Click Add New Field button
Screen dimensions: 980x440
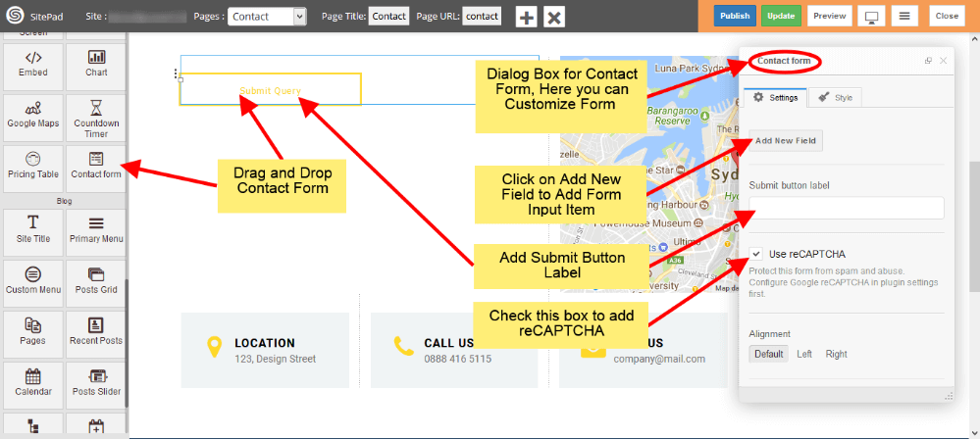pyautogui.click(x=786, y=140)
